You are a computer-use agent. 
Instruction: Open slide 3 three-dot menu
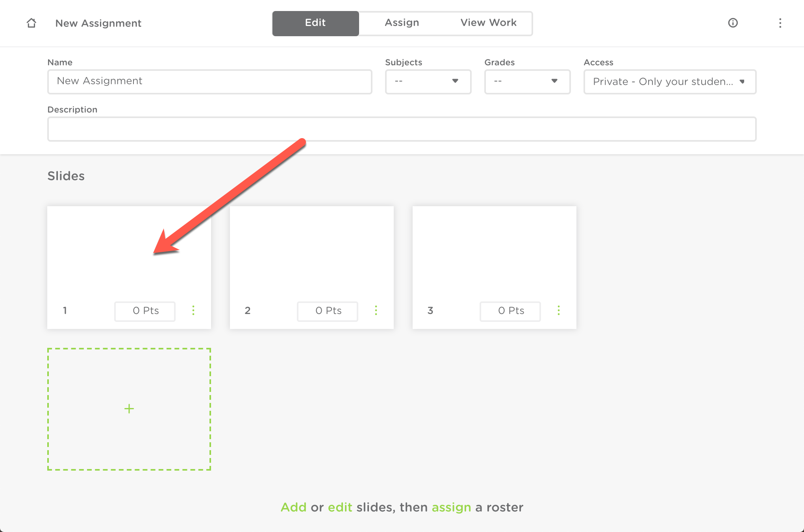point(559,310)
